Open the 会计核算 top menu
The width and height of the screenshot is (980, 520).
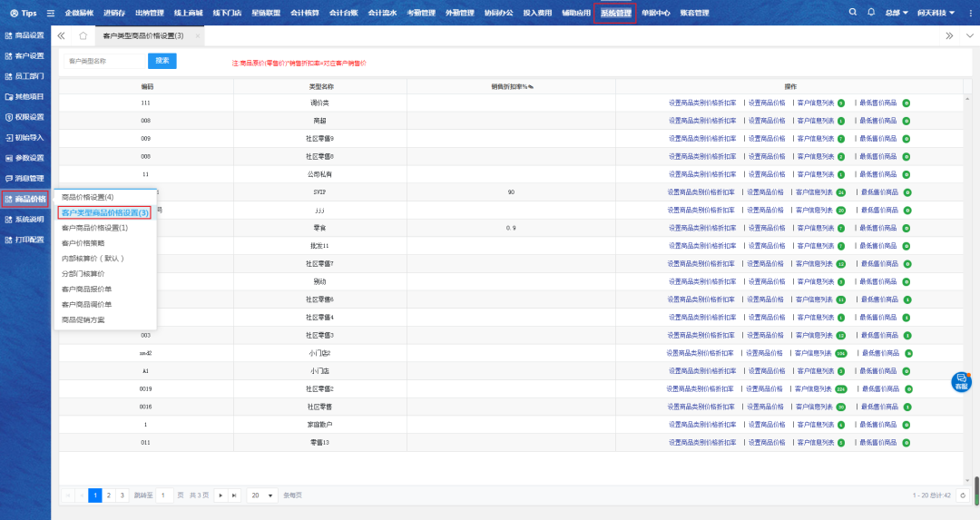click(306, 14)
